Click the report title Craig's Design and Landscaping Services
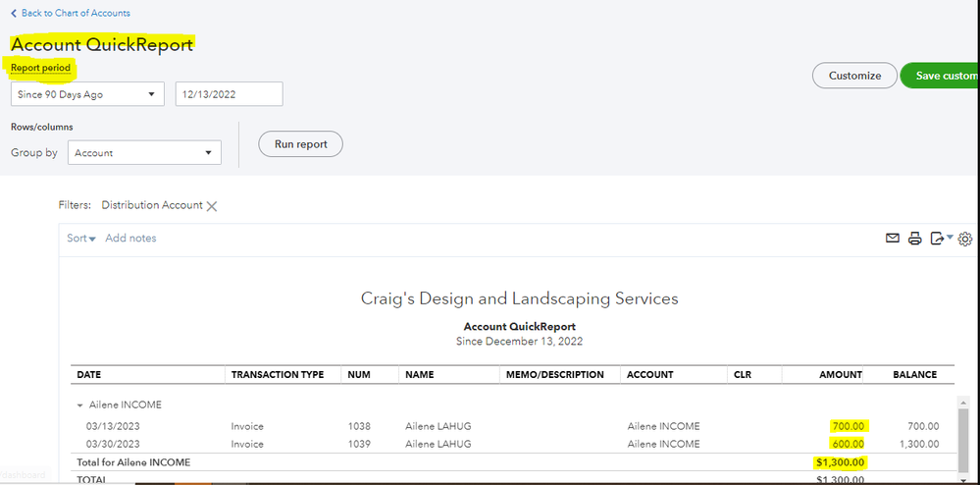 (x=519, y=298)
